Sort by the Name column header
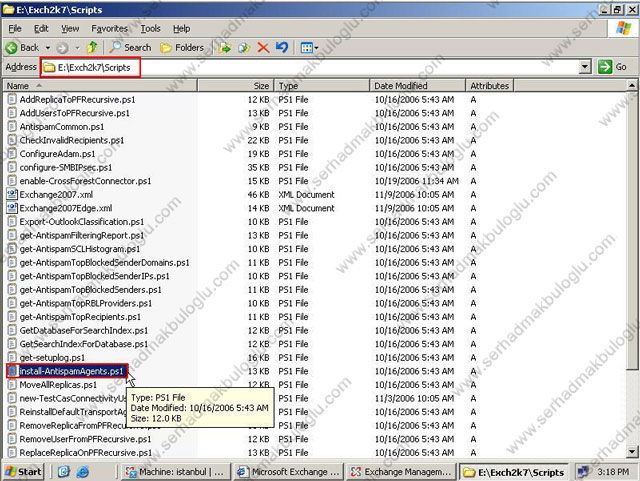The width and height of the screenshot is (640, 481). 100,86
